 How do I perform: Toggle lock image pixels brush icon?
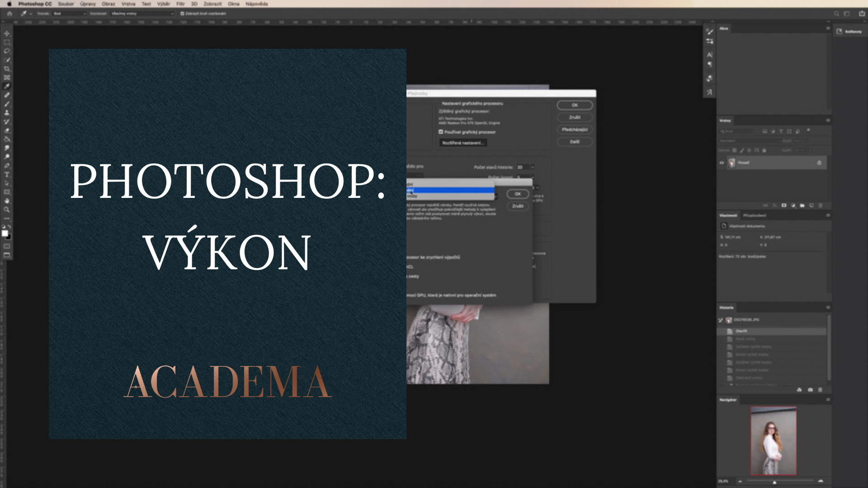pos(742,150)
